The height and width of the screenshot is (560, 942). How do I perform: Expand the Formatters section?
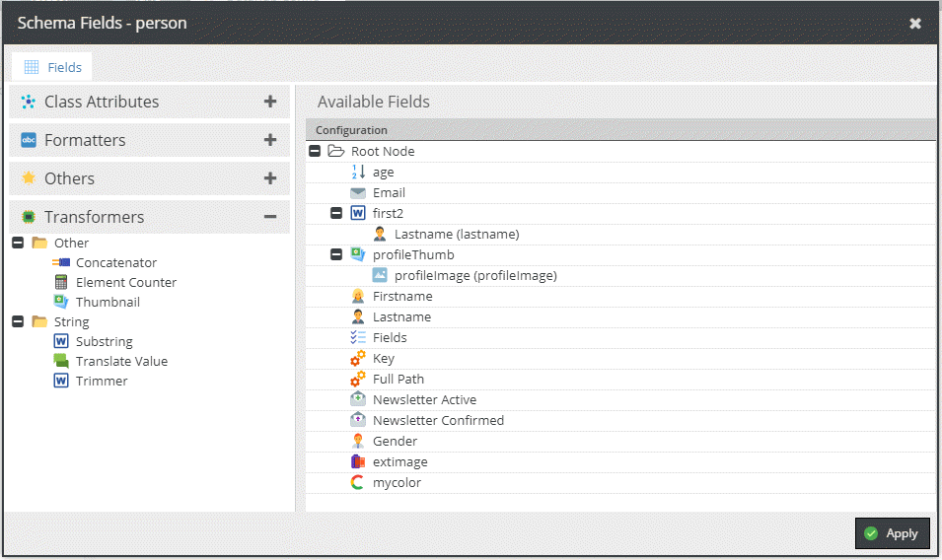(x=269, y=140)
